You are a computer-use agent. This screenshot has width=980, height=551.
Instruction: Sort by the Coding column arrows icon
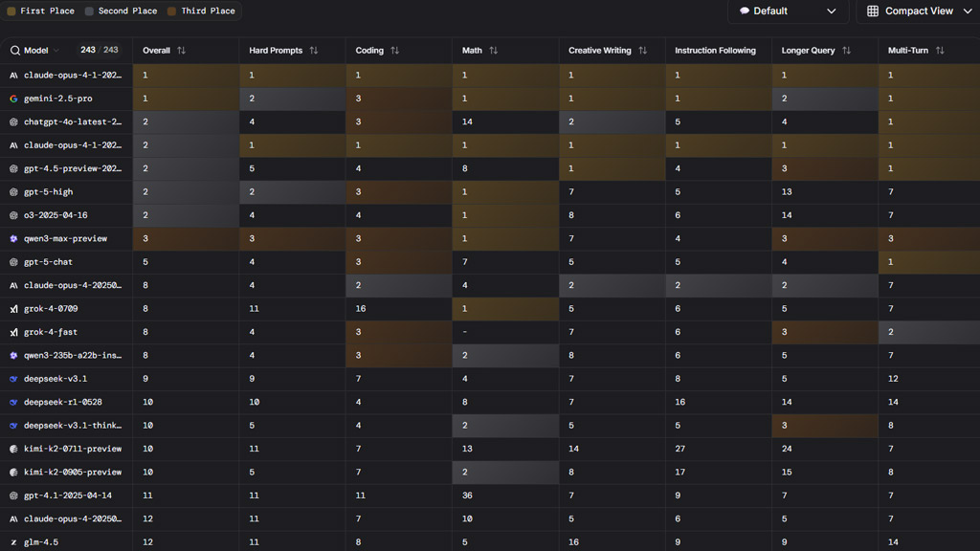(395, 51)
